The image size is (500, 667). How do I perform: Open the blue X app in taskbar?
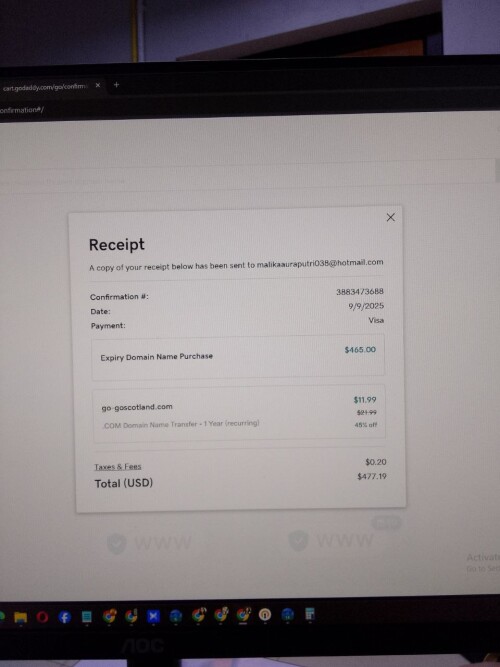click(x=153, y=616)
